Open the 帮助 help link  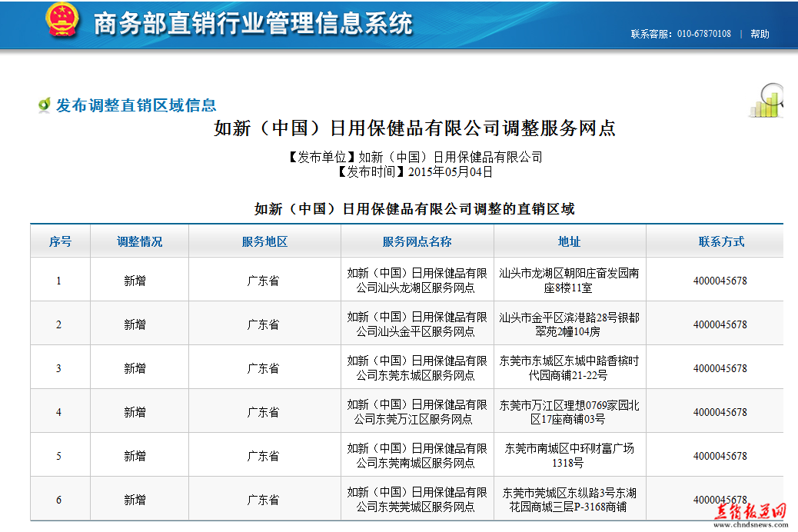(x=760, y=34)
